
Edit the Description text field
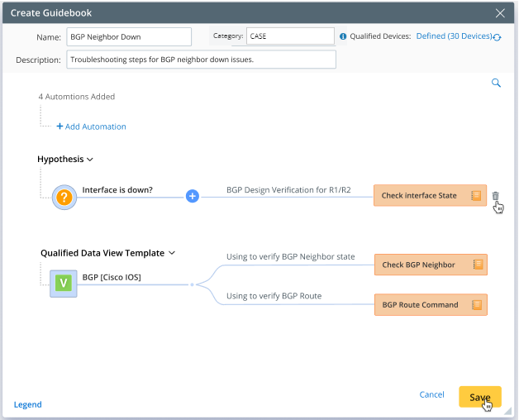(x=201, y=60)
